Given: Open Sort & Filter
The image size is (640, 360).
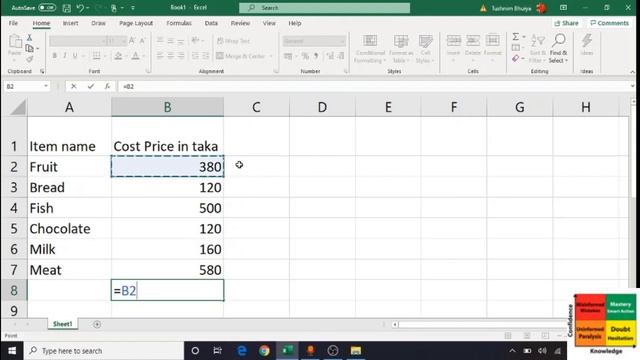Looking at the screenshot, I should [x=538, y=49].
